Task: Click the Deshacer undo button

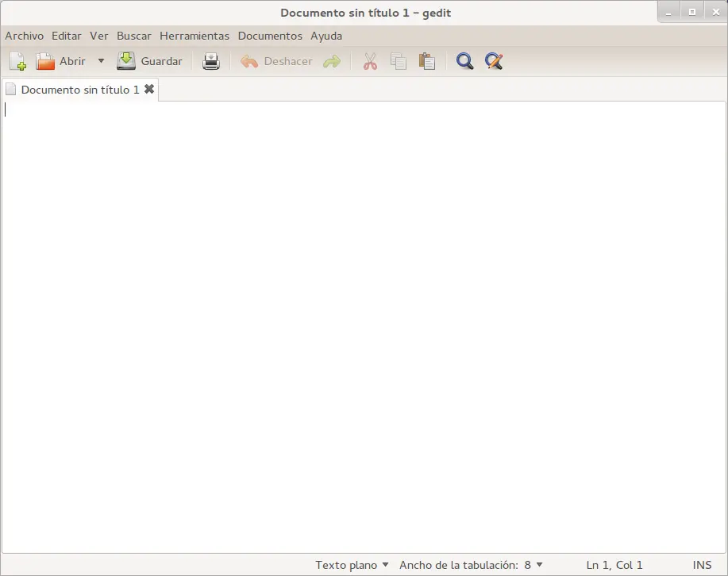Action: click(x=277, y=61)
